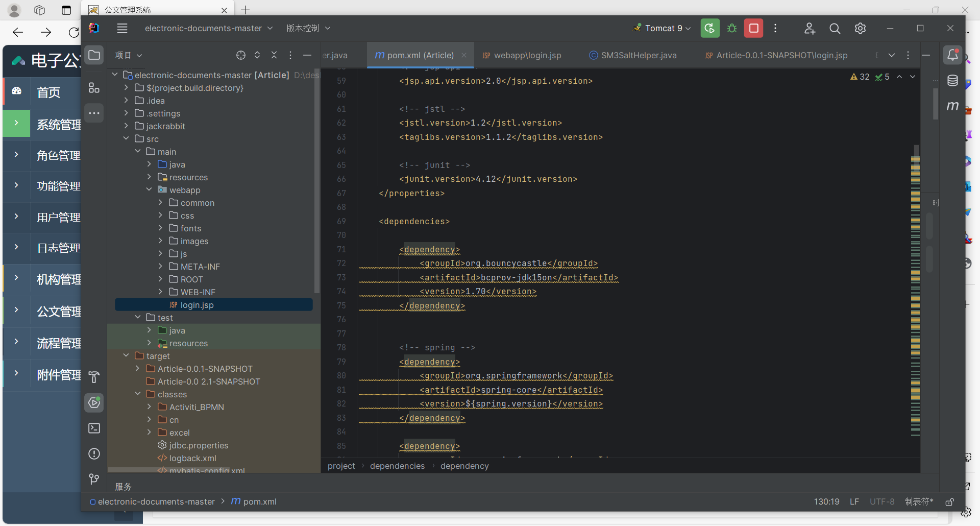The width and height of the screenshot is (980, 526).
Task: Click the Search Everywhere magnifier
Action: point(835,28)
